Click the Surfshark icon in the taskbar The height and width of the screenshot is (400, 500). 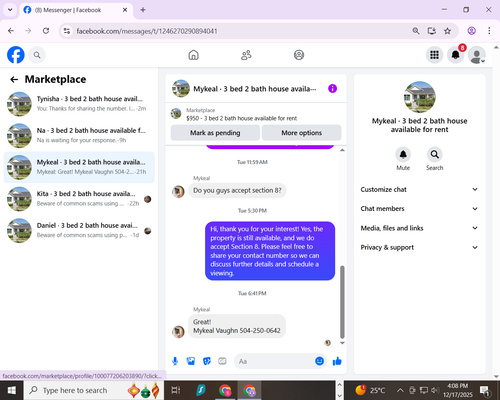[200, 390]
